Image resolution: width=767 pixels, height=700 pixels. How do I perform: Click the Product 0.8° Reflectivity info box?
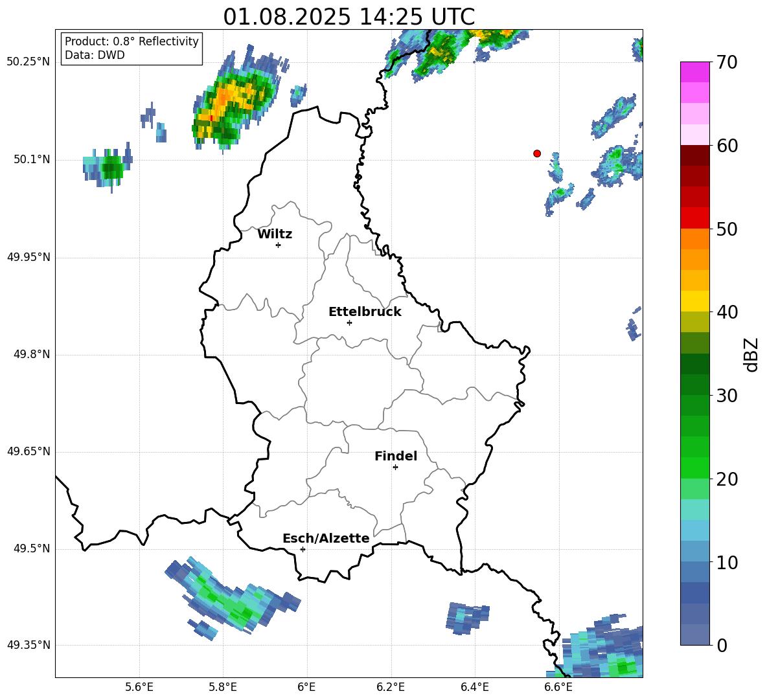132,49
